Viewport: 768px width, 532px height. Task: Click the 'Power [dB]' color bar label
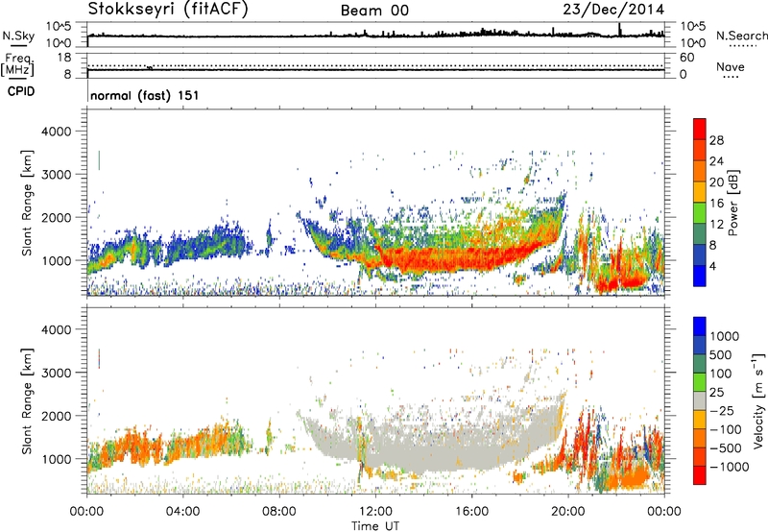(x=732, y=203)
